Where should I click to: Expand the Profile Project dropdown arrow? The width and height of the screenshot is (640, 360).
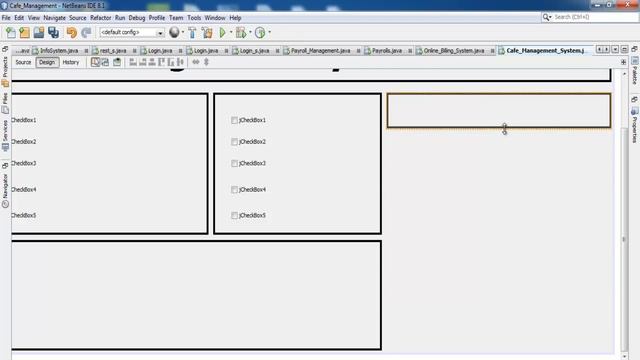269,32
